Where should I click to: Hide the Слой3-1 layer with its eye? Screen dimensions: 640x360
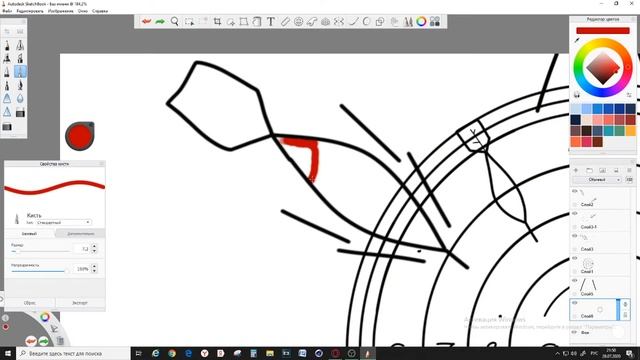[575, 213]
